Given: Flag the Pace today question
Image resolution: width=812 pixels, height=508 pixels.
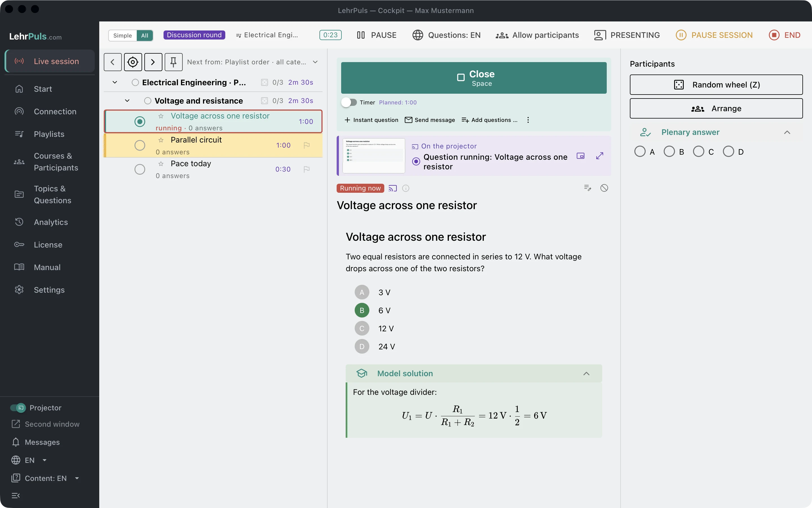Looking at the screenshot, I should [306, 169].
